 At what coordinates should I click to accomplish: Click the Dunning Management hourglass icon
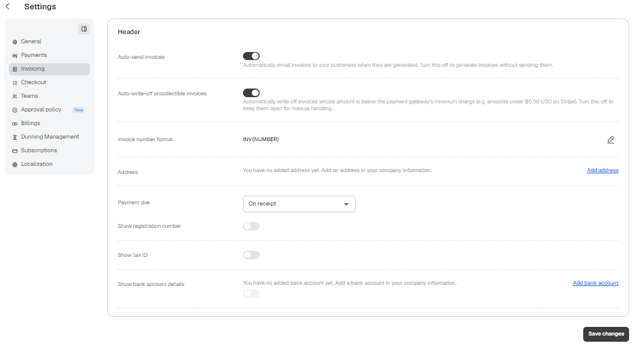[15, 137]
